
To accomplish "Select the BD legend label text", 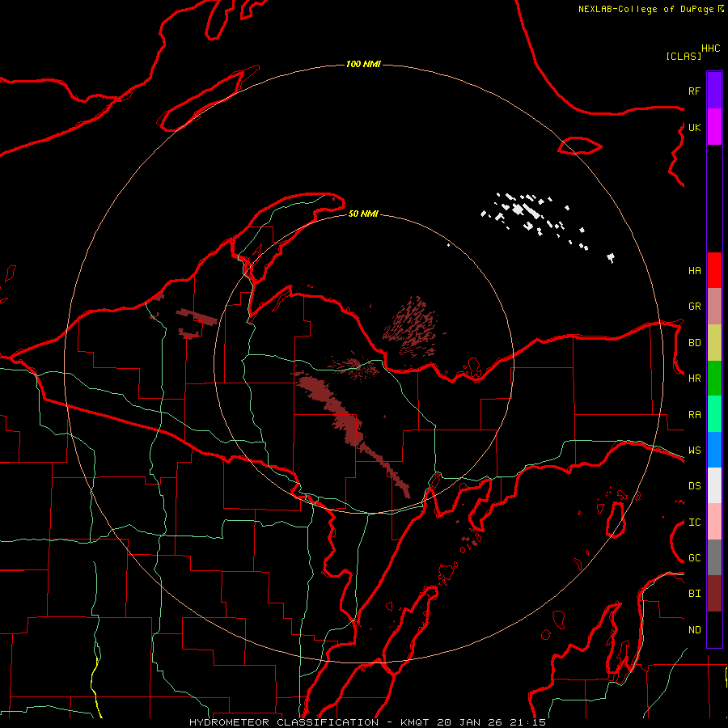I will click(694, 343).
